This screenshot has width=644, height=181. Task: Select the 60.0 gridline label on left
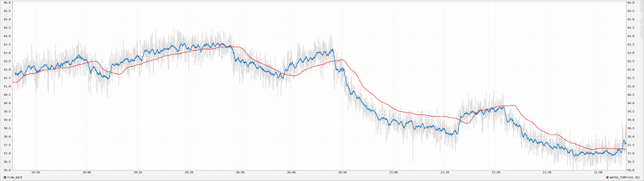click(7, 103)
